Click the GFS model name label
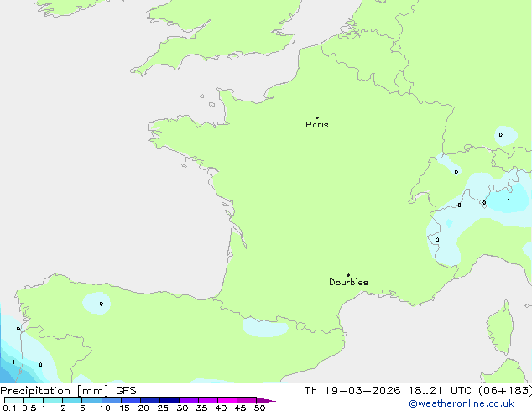Screen dimensions: 532x411 tap(126, 391)
